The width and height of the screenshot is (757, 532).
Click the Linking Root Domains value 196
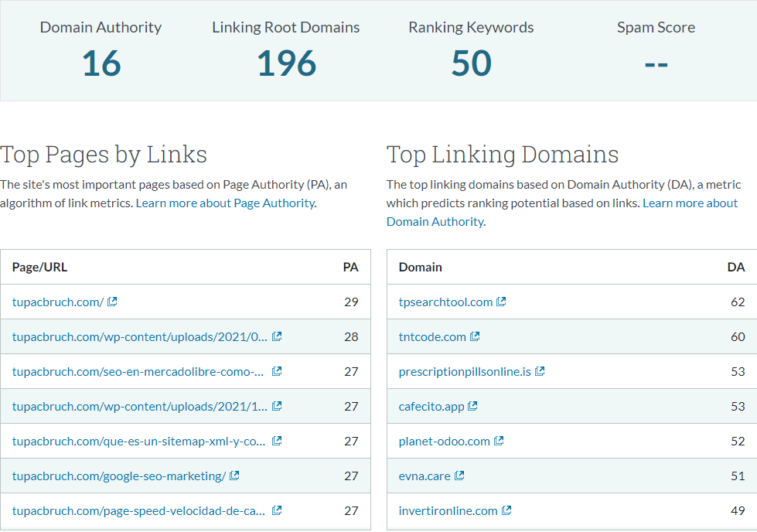(286, 63)
